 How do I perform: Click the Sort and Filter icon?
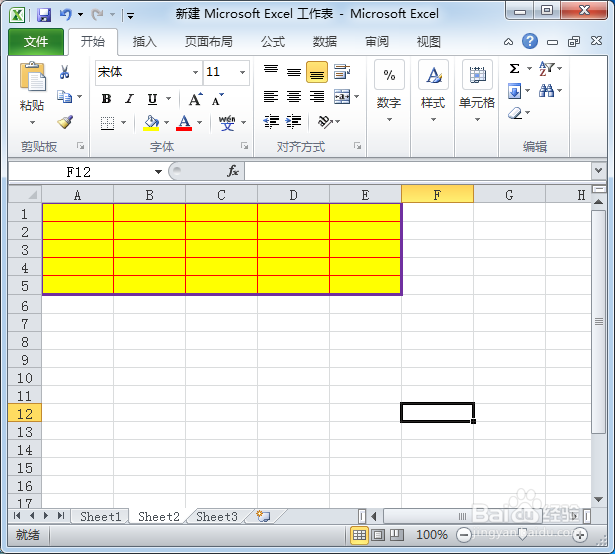pos(546,69)
